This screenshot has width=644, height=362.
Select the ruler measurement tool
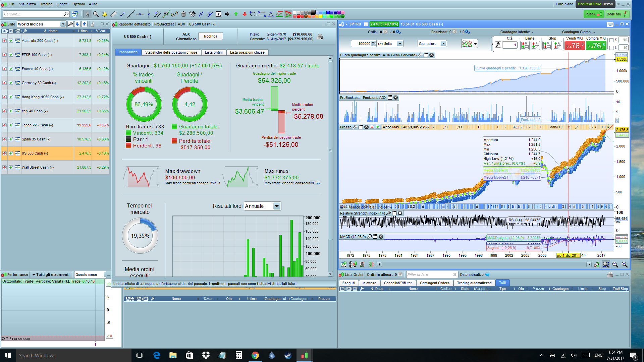click(x=114, y=14)
